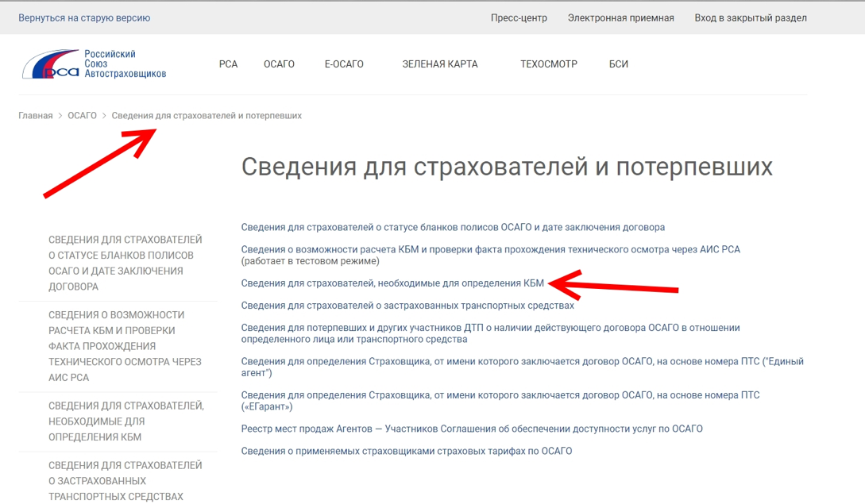Select sidebar item О ЗАСТРАХОВАННЫХ ТРАНСПОРТНЫХ СРЕДСТВАХ
The width and height of the screenshot is (865, 504).
(x=126, y=481)
